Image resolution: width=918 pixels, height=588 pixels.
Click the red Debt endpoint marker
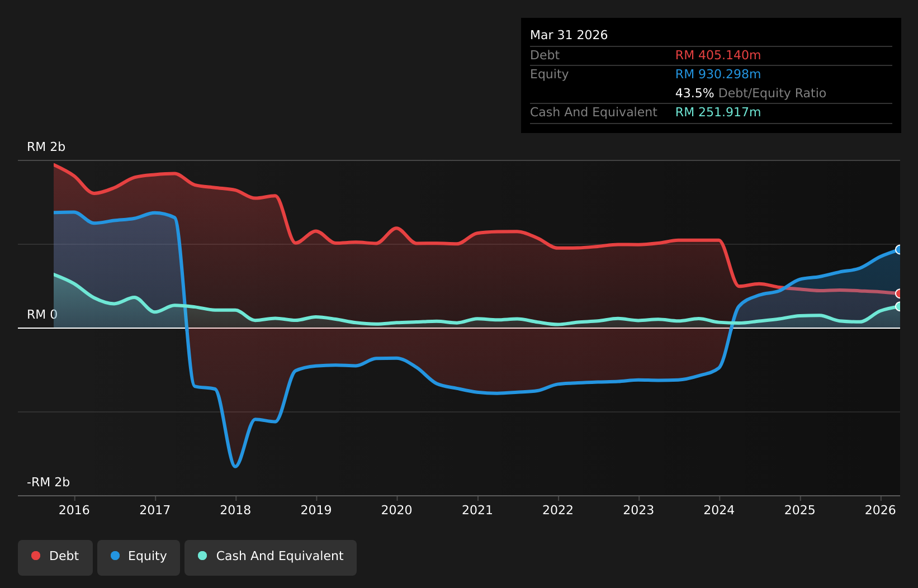coord(899,293)
